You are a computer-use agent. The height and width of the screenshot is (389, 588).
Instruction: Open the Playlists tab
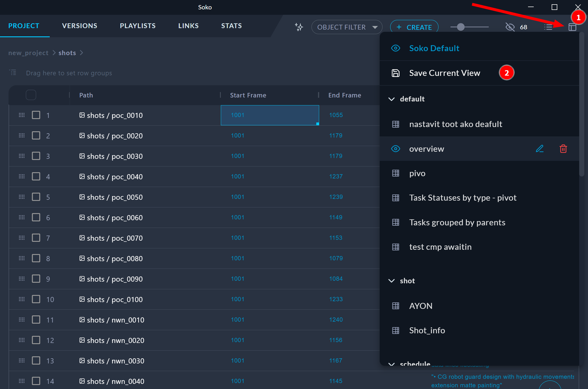click(138, 26)
